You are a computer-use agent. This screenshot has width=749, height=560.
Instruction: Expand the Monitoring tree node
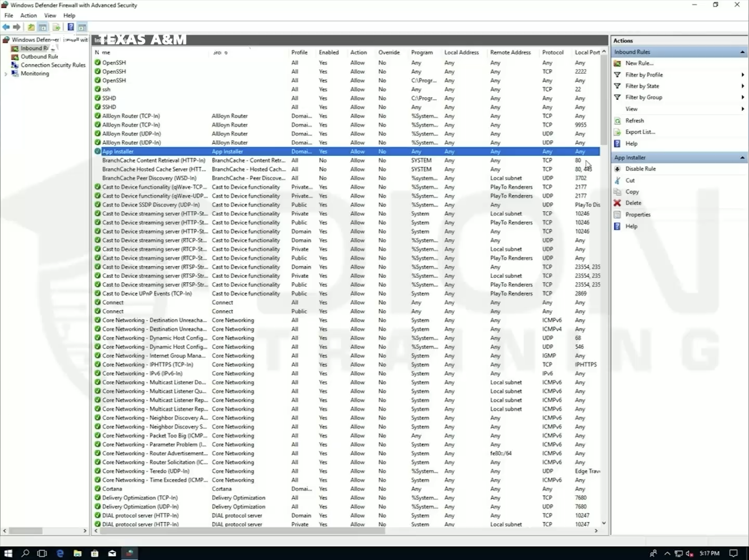coord(6,74)
